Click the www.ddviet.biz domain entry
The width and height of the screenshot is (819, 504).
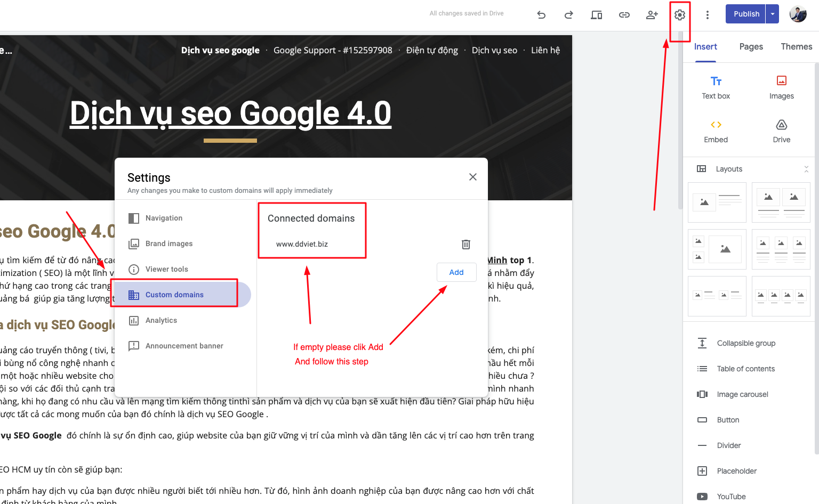point(302,244)
